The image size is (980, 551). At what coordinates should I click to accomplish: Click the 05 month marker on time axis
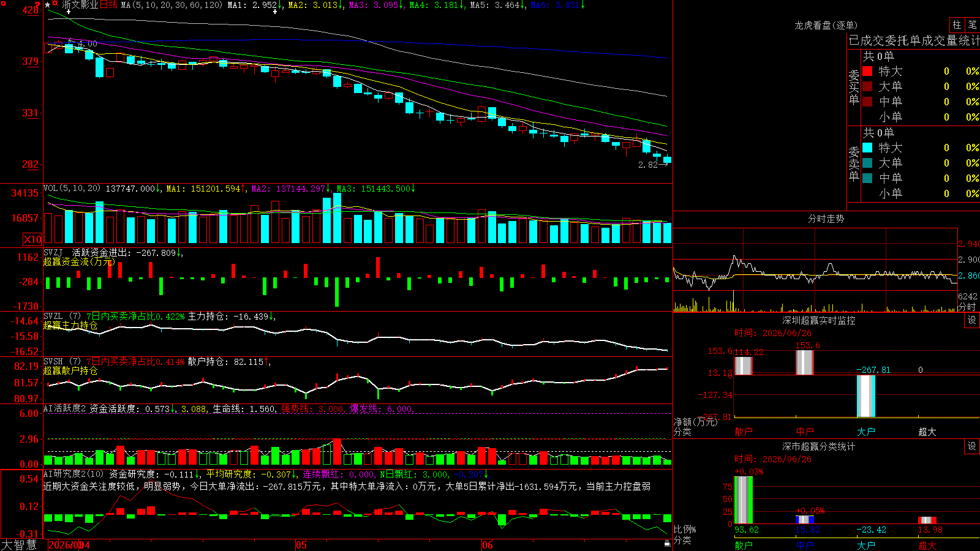(x=301, y=545)
